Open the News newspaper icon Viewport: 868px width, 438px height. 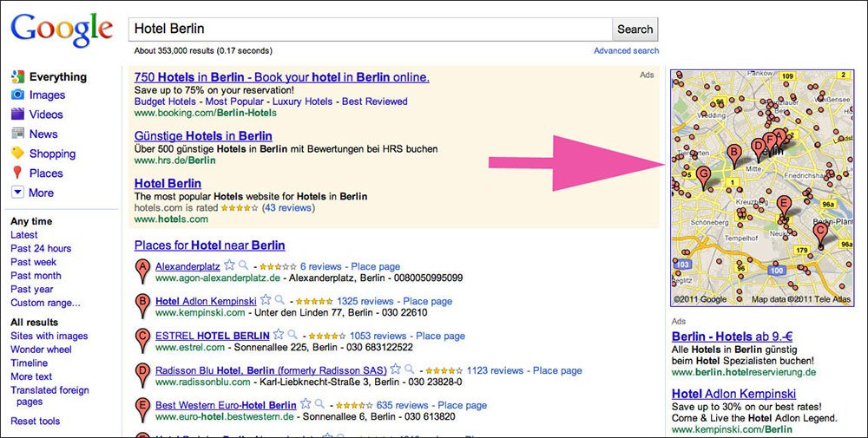point(17,134)
